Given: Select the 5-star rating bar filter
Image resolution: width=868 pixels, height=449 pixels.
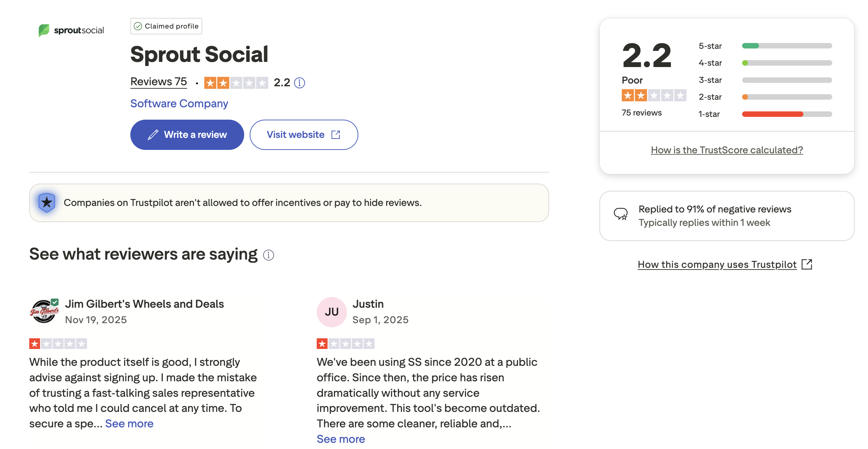Looking at the screenshot, I should coord(788,46).
